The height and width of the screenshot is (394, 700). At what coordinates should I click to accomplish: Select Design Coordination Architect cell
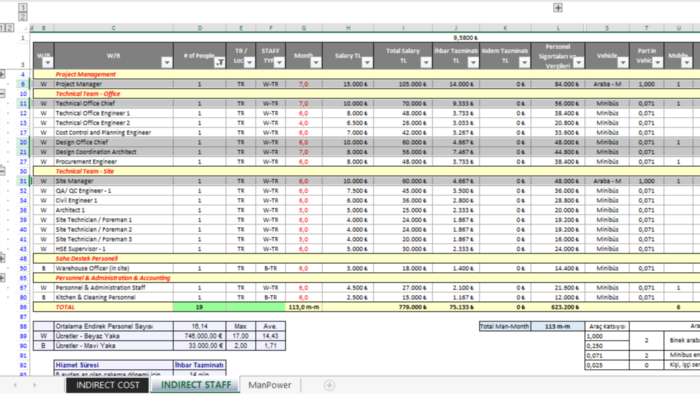tap(113, 152)
